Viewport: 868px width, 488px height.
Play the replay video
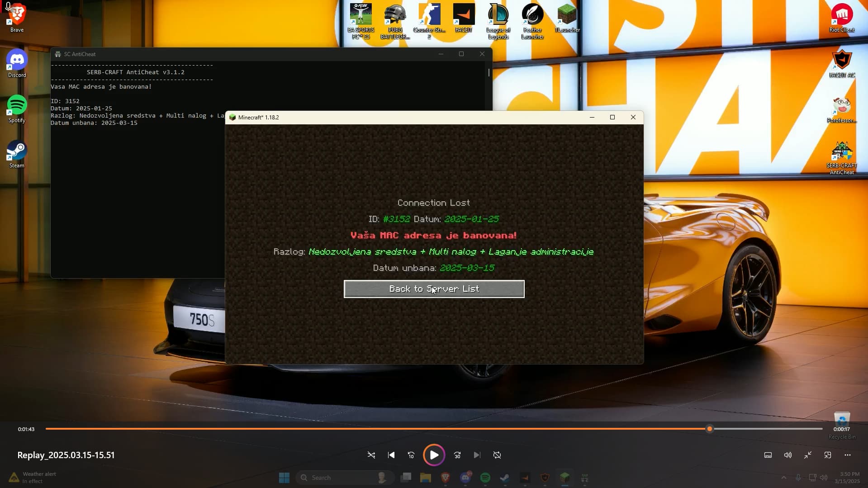coord(434,455)
